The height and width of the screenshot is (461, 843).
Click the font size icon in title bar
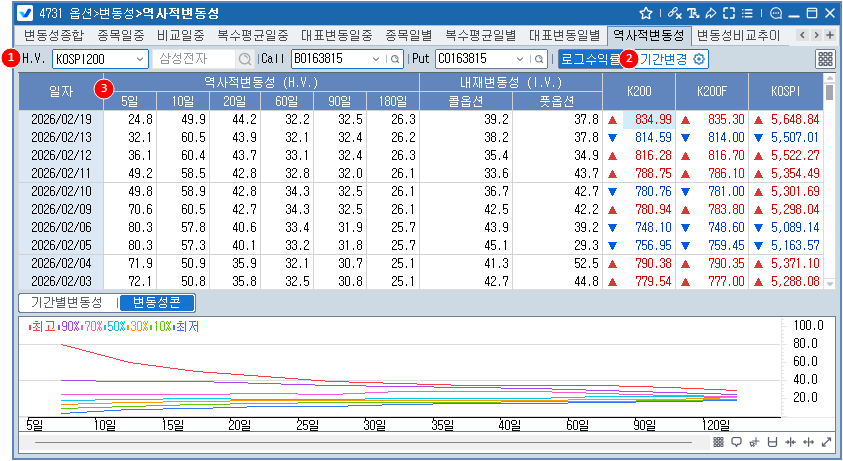pyautogui.click(x=692, y=14)
